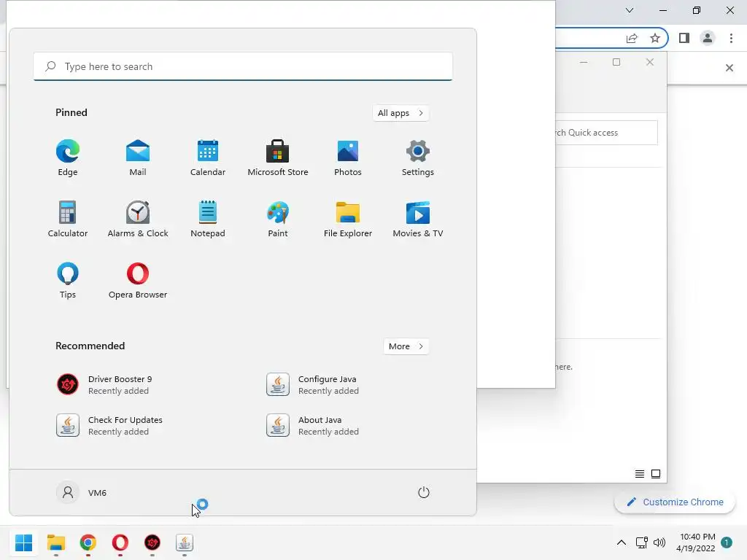The width and height of the screenshot is (747, 560).
Task: Open the Java app on the taskbar
Action: coord(185,542)
